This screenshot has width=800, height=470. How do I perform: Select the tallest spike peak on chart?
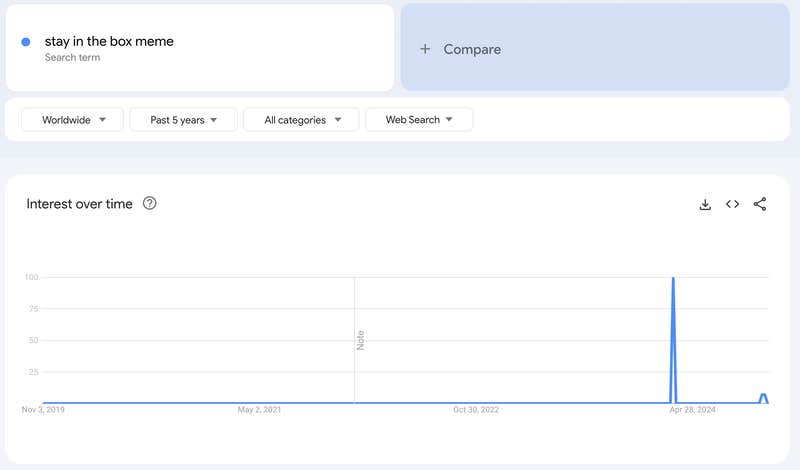pos(673,279)
